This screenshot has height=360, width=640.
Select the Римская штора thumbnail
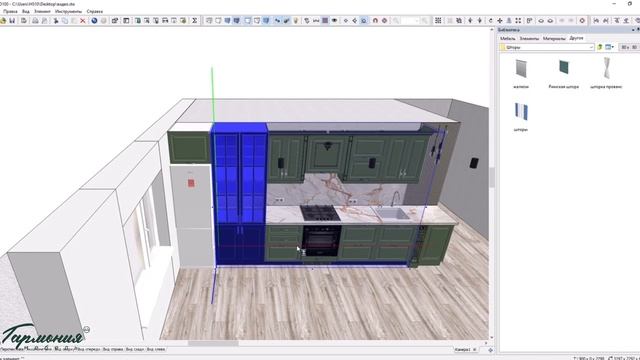point(563,73)
